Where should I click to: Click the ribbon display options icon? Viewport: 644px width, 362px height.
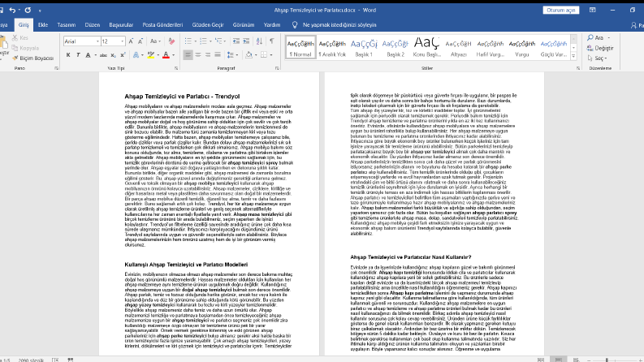tap(592, 10)
